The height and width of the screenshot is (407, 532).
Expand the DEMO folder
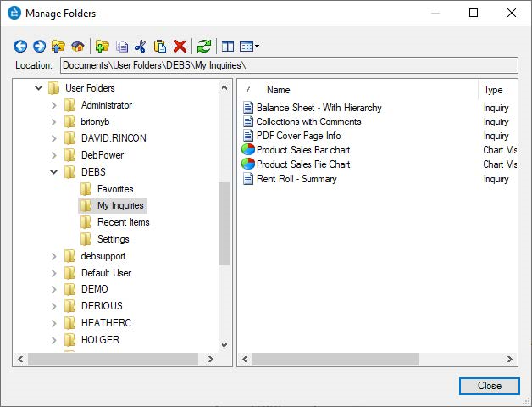click(55, 289)
